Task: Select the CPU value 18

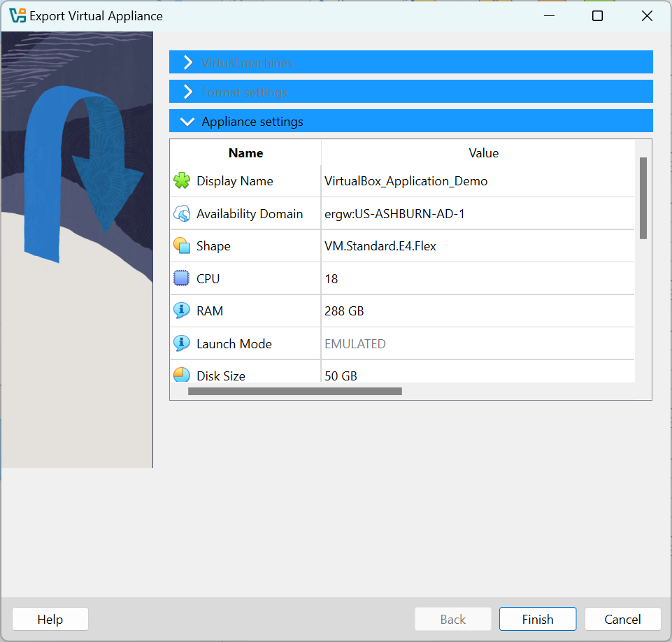Action: click(331, 278)
